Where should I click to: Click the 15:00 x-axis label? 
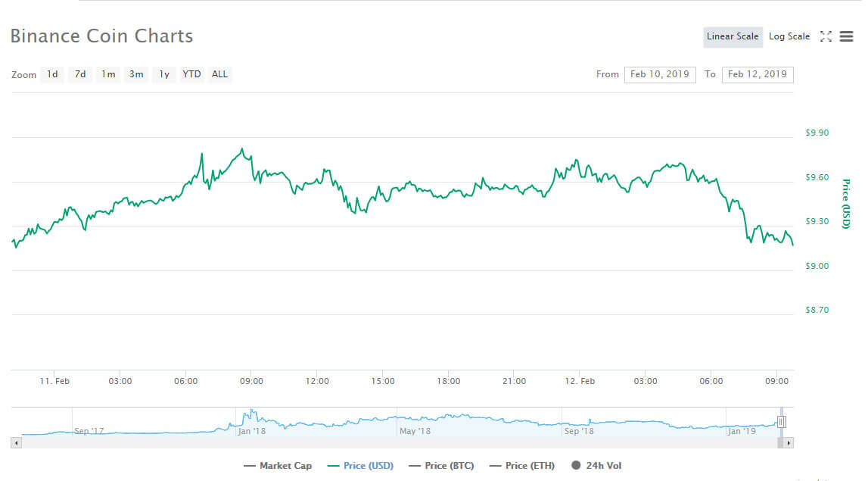[x=383, y=381]
